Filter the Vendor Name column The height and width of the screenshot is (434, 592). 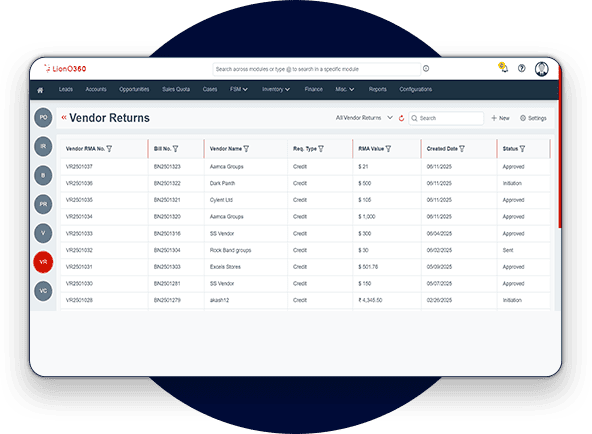coord(246,149)
